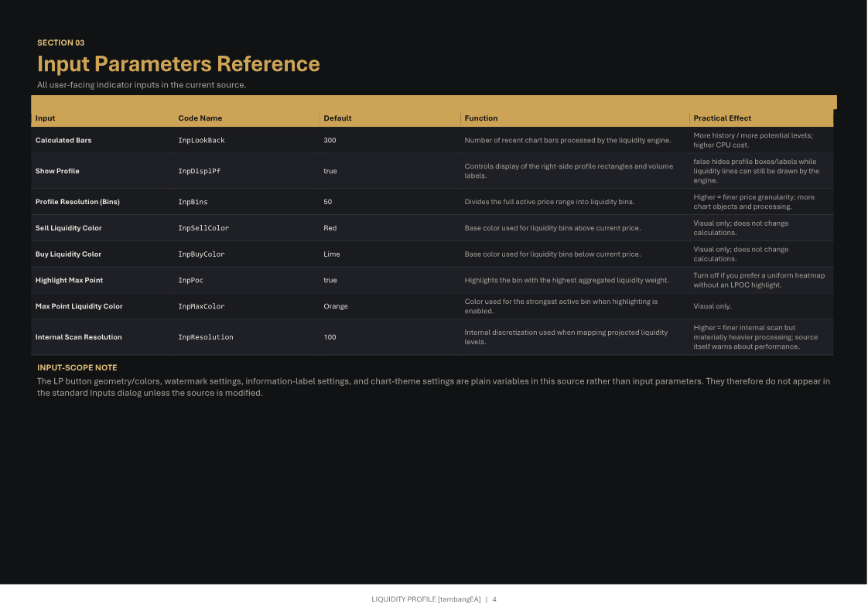
Task: Select the InpResolution code name
Action: coord(206,337)
